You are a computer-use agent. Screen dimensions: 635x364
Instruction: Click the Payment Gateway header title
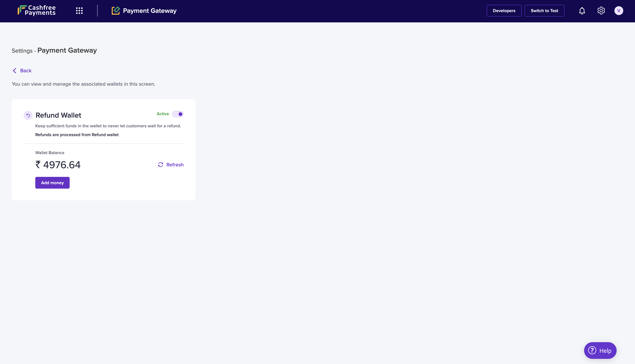tap(150, 11)
